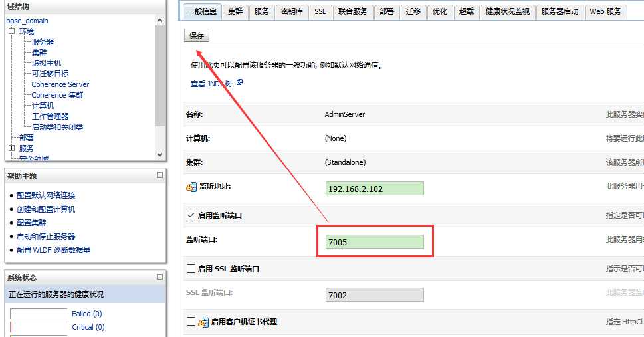Click the domain tree vertical scrollbar thumb
The width and height of the screenshot is (644, 337).
coord(160,76)
